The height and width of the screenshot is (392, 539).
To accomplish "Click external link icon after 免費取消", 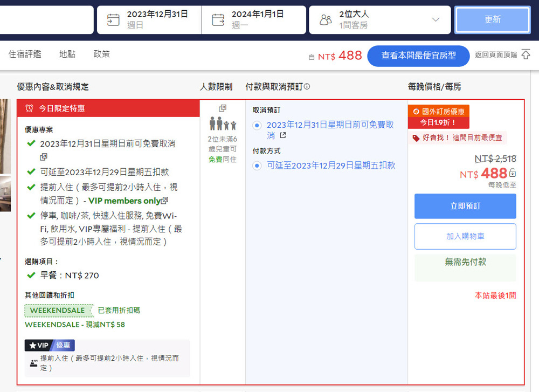I will pyautogui.click(x=283, y=135).
